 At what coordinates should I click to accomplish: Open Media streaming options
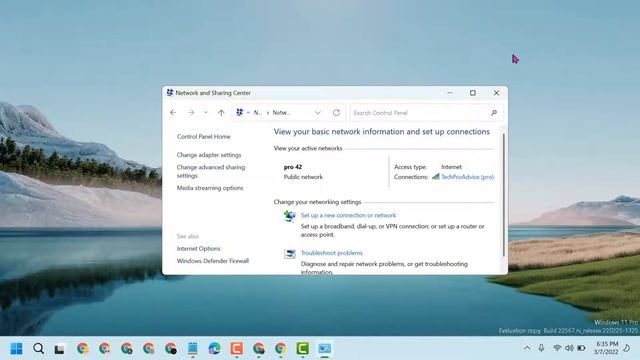tap(210, 188)
